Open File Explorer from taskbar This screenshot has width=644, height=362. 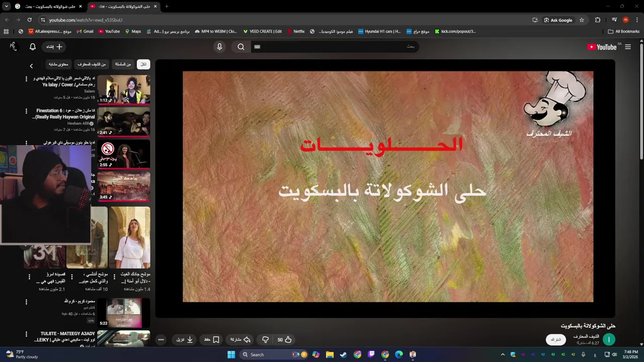(x=330, y=354)
